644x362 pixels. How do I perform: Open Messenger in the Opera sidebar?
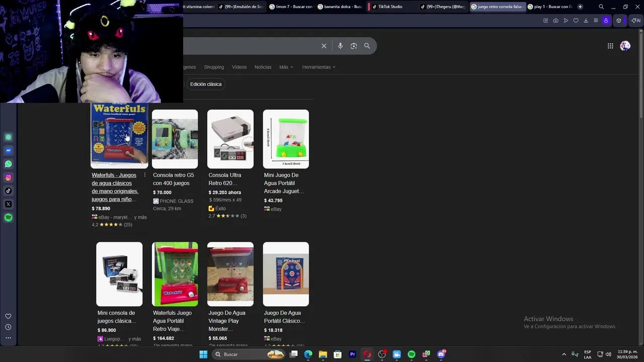pyautogui.click(x=9, y=150)
